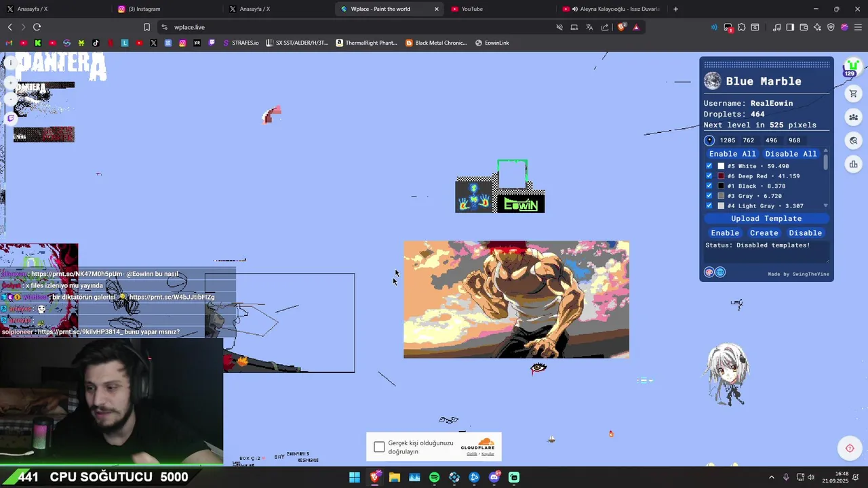Click the music playlist note icon
Screen dimensions: 868x488
776,27
